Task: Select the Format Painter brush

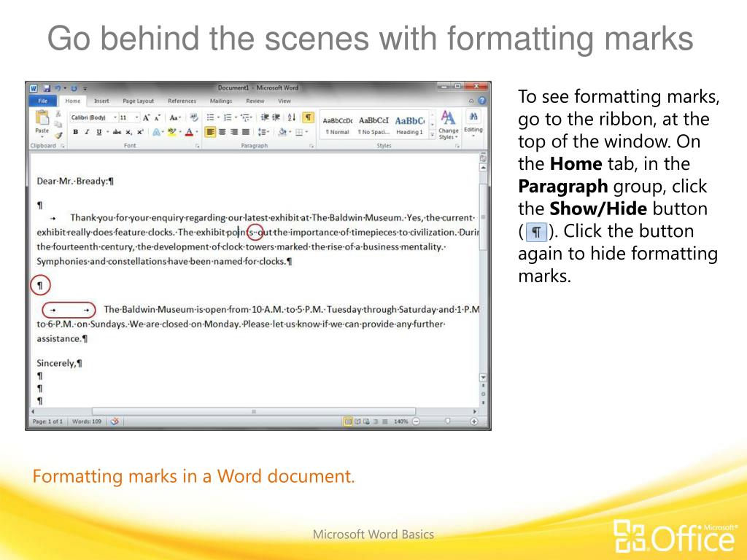Action: (58, 135)
